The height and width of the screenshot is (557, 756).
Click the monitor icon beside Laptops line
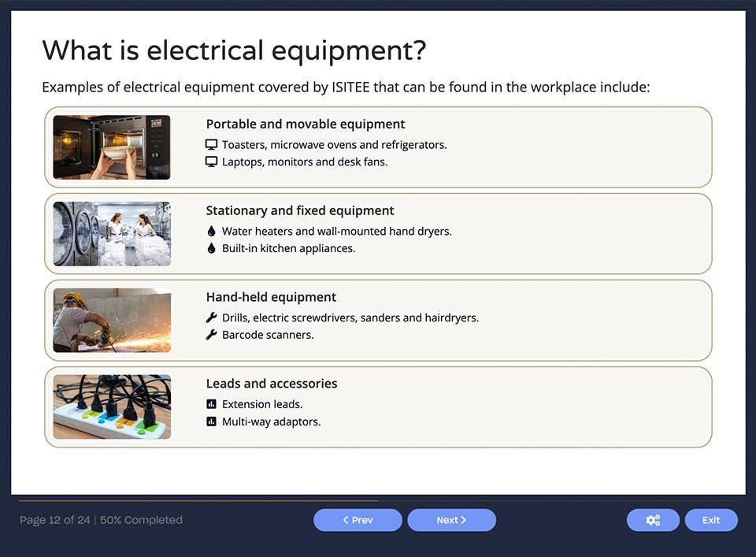click(211, 162)
